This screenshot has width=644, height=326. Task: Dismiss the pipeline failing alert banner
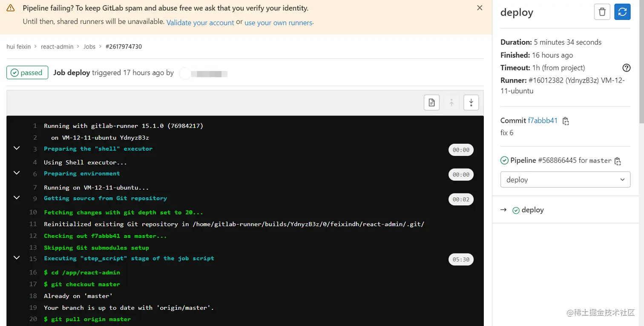pos(480,8)
